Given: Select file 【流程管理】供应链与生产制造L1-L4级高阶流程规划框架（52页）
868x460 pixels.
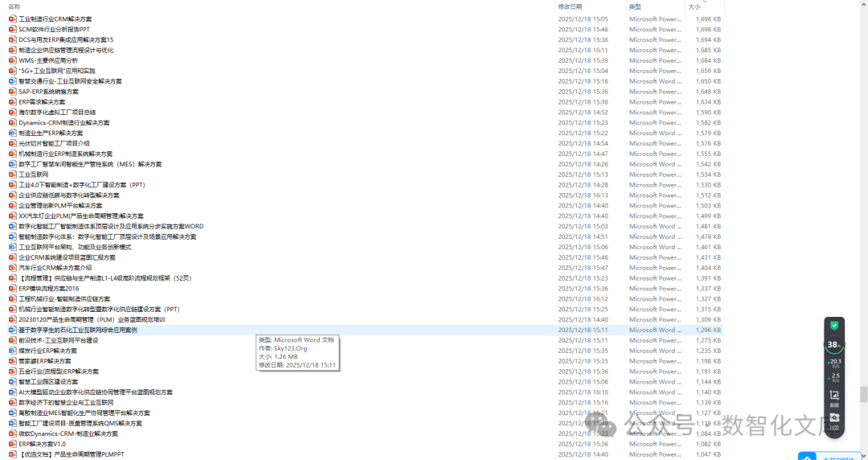Looking at the screenshot, I should (105, 278).
